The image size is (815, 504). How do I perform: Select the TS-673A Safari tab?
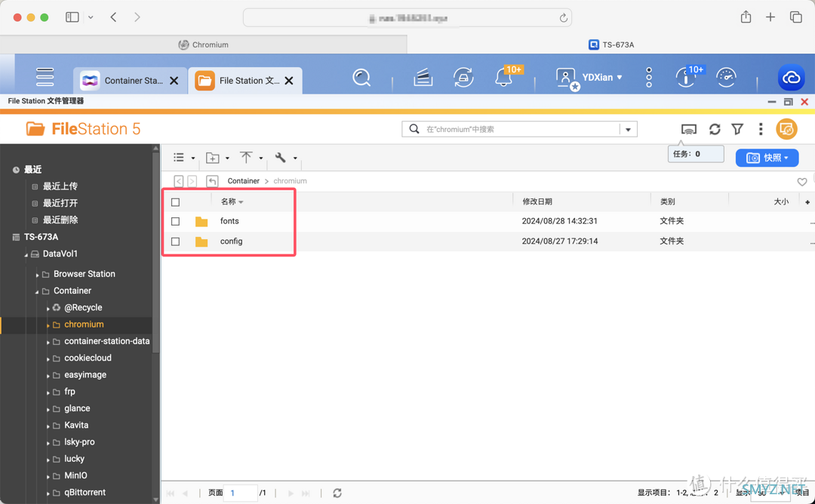tap(610, 45)
